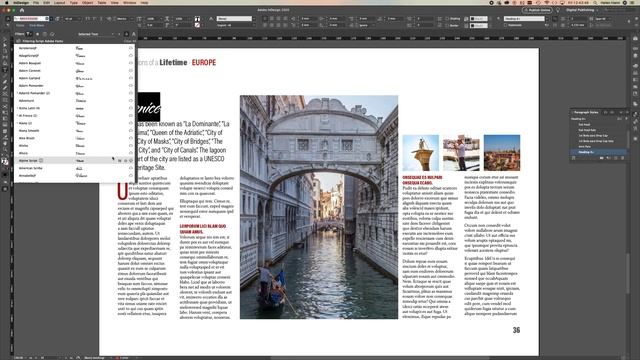This screenshot has width=640, height=360.
Task: Select the Rectangle tool
Action: tap(5, 100)
